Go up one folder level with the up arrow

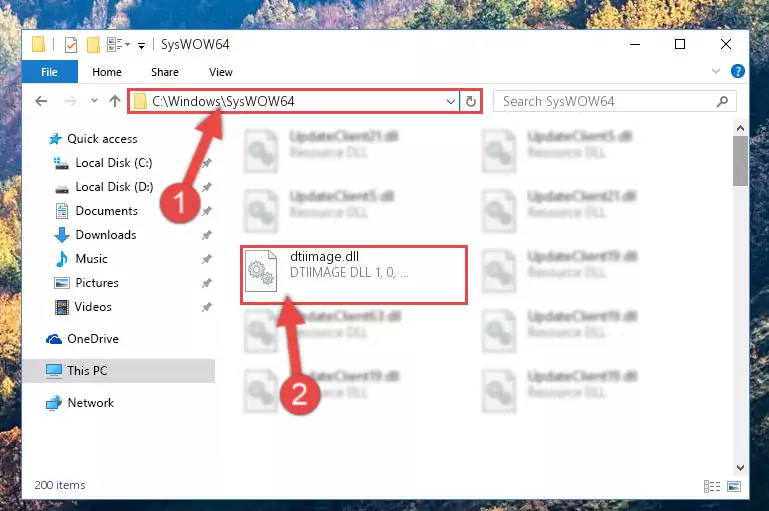pos(115,101)
